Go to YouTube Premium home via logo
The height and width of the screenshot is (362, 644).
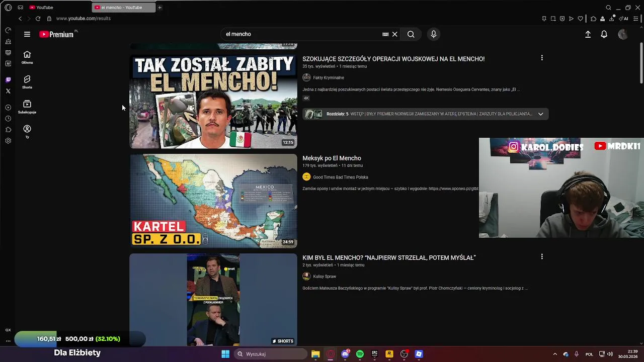57,34
